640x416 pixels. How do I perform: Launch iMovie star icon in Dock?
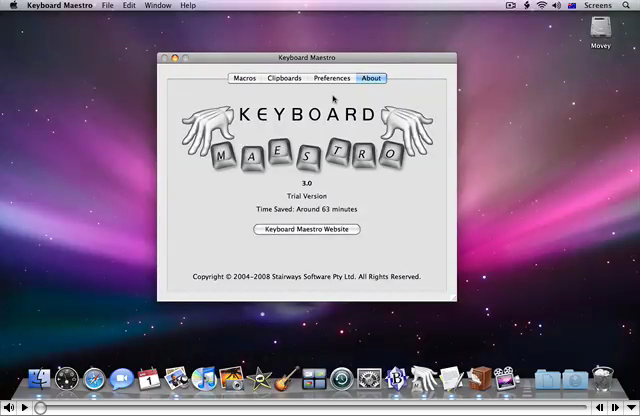(x=259, y=379)
